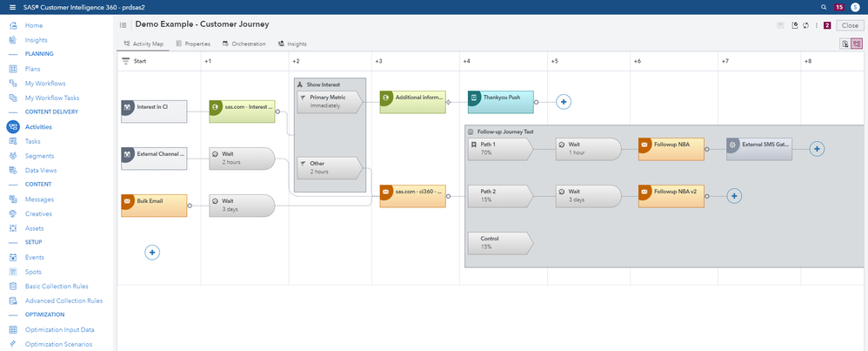Switch to the Properties tab
Screen dimensions: 868x351
coord(193,44)
